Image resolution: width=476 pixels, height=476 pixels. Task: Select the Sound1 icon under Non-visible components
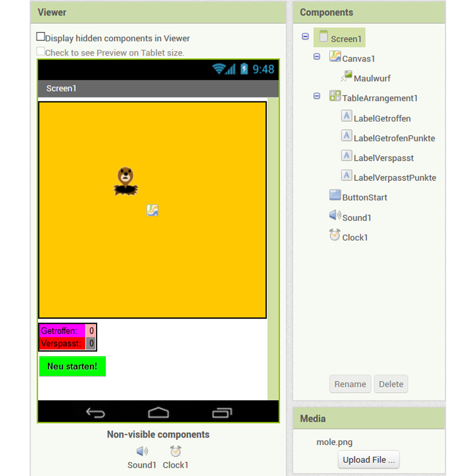point(142,451)
